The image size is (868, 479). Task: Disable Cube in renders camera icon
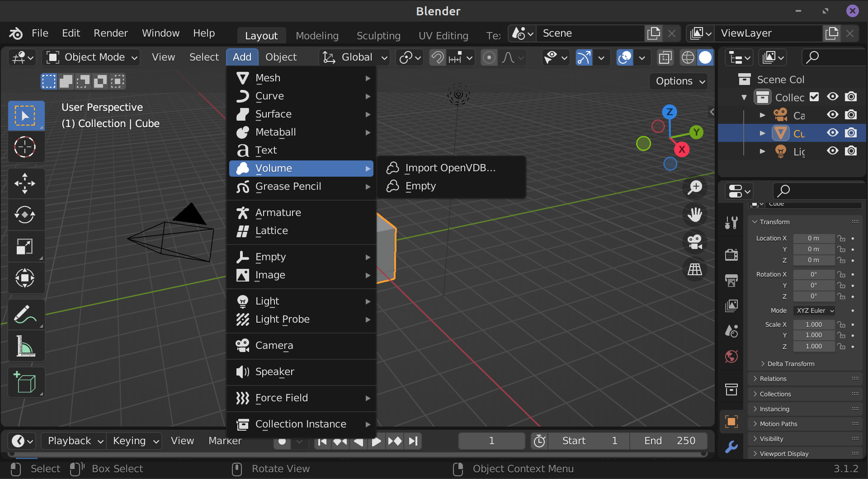851,133
